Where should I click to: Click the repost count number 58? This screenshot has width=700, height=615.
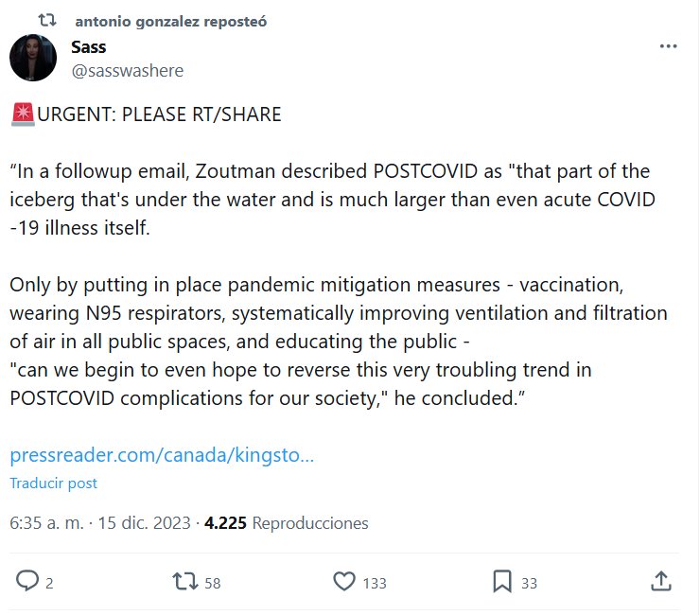(212, 583)
